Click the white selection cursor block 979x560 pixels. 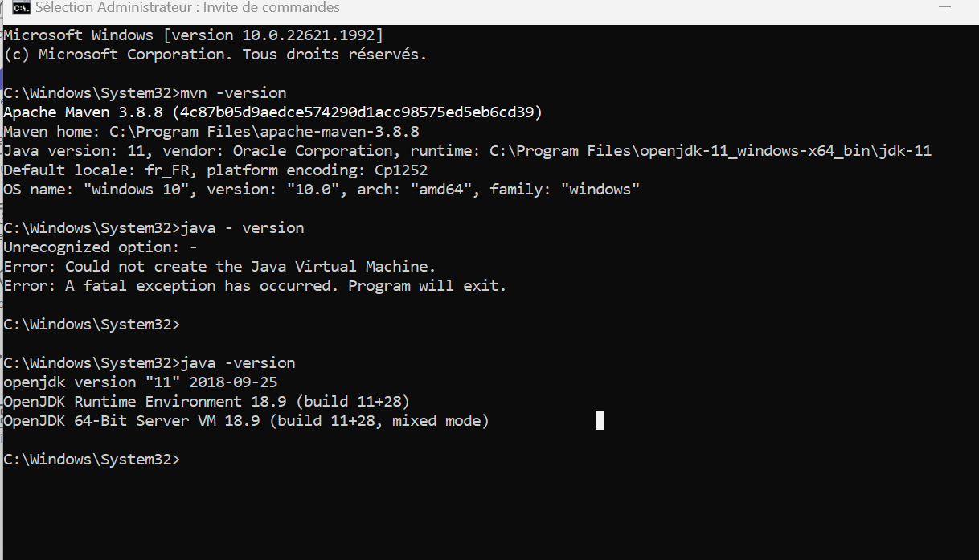[600, 420]
